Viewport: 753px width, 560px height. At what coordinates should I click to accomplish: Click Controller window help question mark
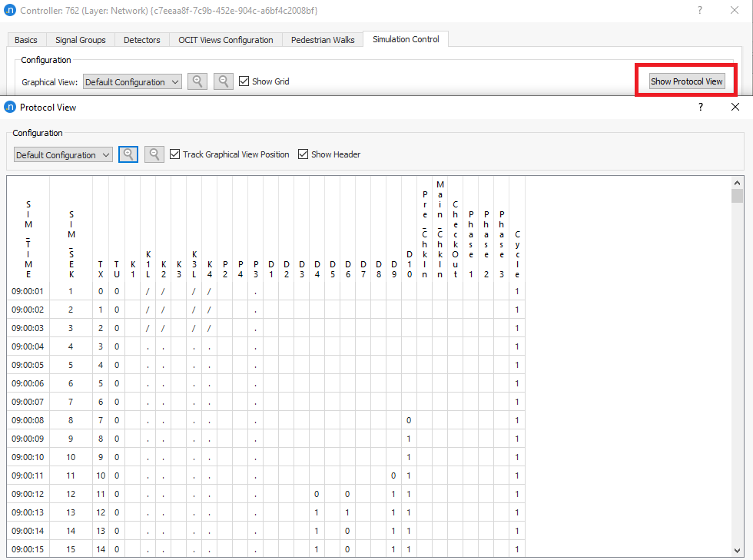[x=700, y=11]
